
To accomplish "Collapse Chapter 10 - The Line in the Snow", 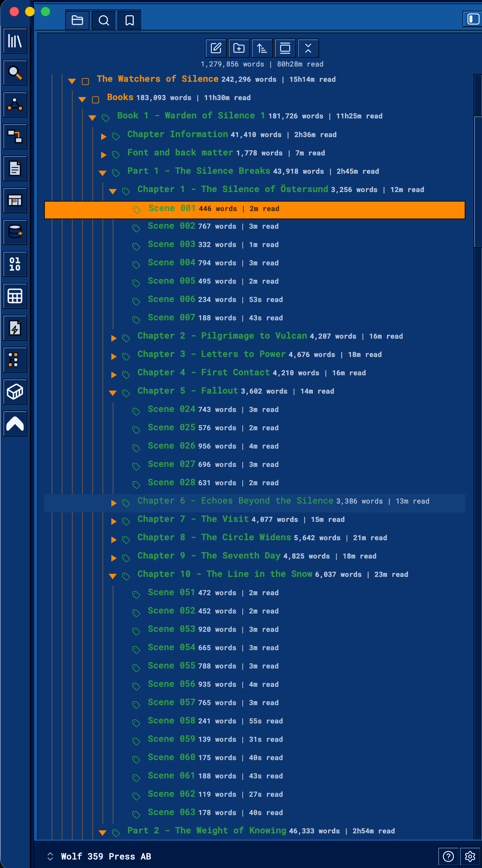I will 113,576.
